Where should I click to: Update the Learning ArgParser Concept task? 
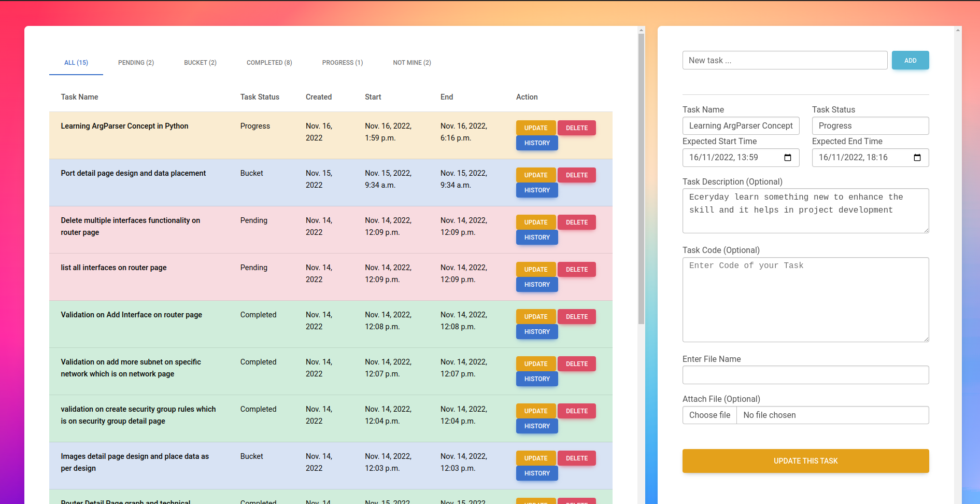(536, 128)
